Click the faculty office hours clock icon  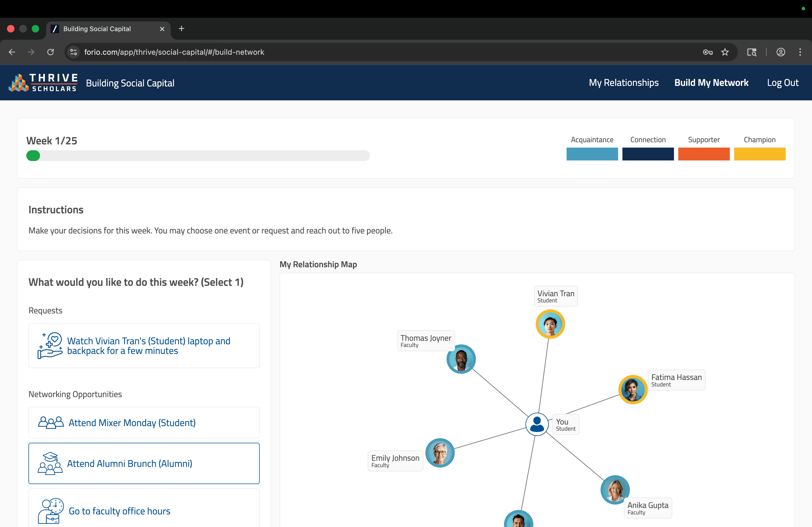(50, 511)
